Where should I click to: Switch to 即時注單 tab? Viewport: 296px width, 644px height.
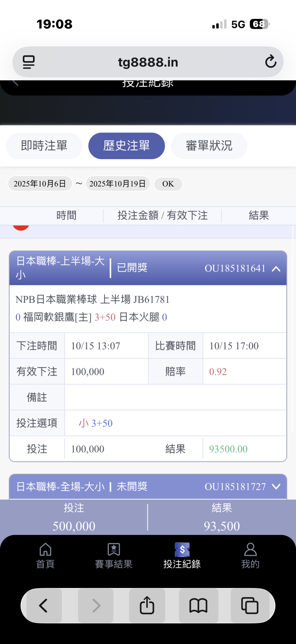click(44, 146)
